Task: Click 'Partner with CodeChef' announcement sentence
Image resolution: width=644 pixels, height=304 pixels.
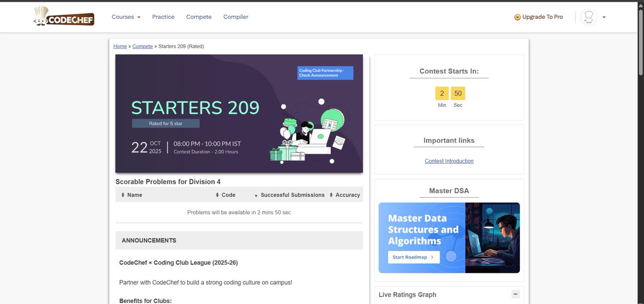Action: click(x=206, y=282)
